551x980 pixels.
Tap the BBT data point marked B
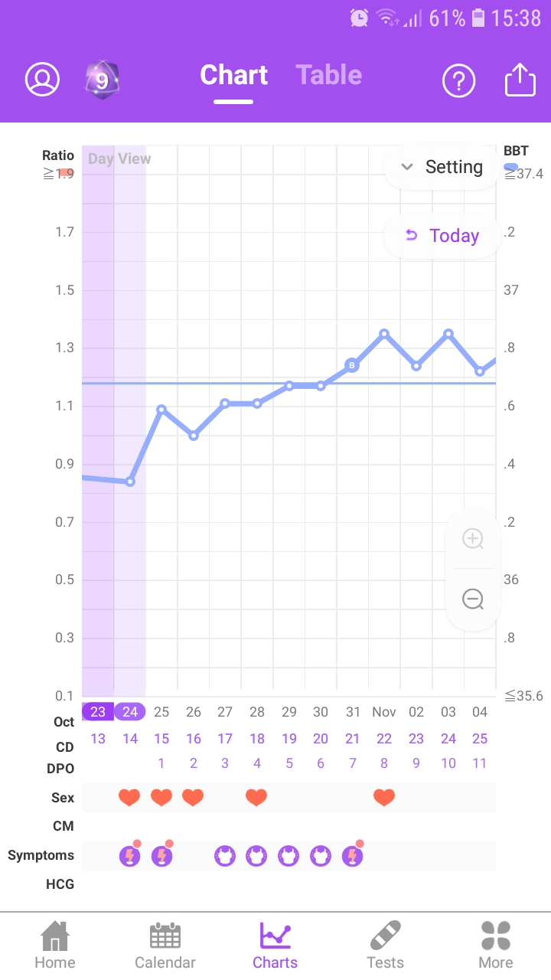point(352,365)
